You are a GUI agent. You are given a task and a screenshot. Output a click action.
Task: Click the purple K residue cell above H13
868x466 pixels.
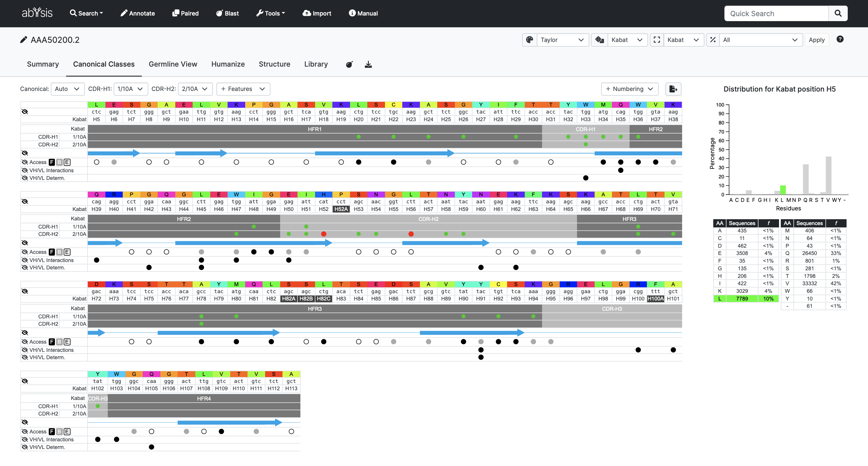point(236,105)
